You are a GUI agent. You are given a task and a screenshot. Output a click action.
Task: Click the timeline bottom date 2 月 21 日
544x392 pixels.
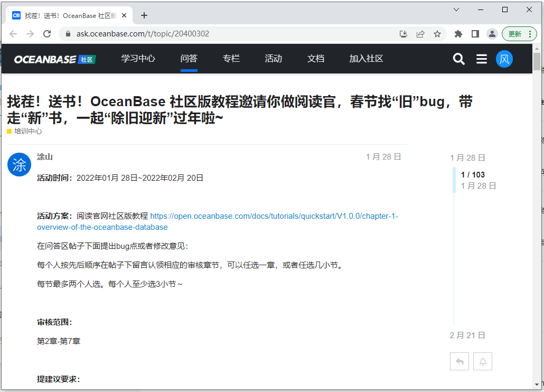pos(467,335)
